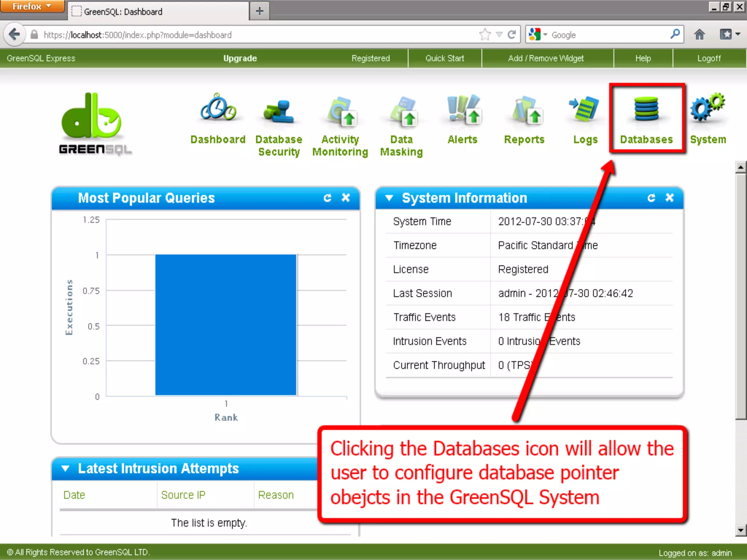Close the System Information widget
The height and width of the screenshot is (560, 747).
tap(670, 198)
